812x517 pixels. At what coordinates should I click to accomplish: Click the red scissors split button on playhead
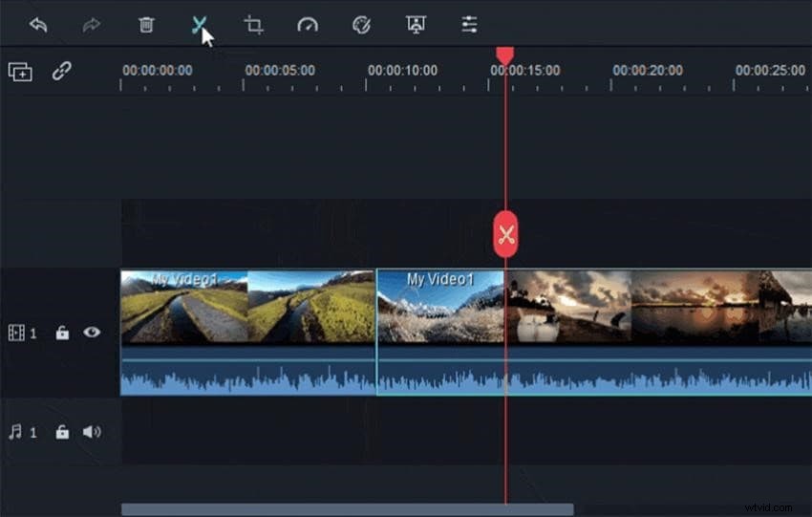pos(505,234)
